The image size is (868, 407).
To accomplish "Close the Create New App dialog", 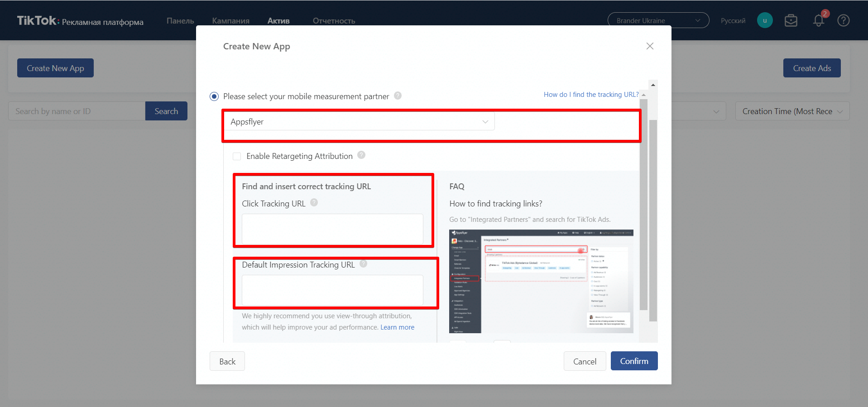I will point(650,46).
